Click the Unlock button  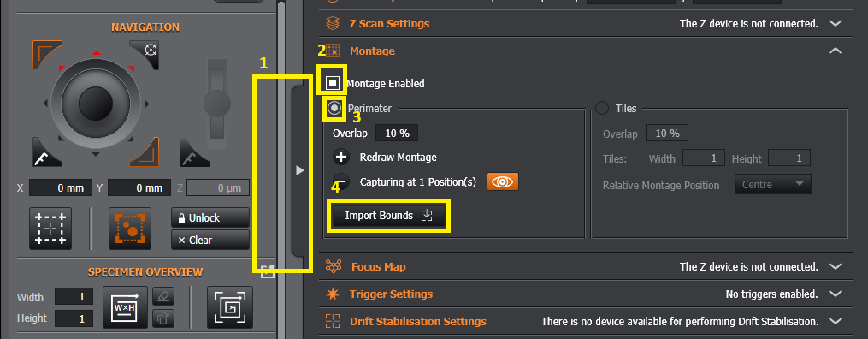pos(210,217)
